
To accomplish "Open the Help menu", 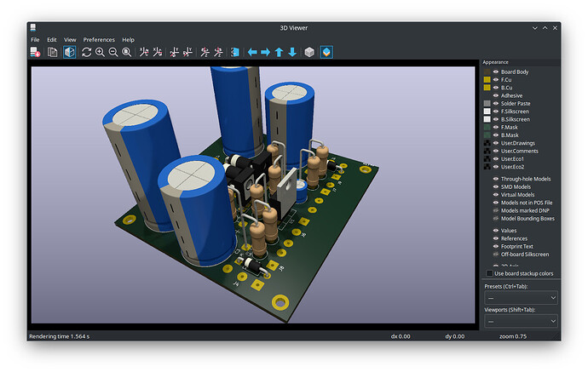I will pos(128,40).
